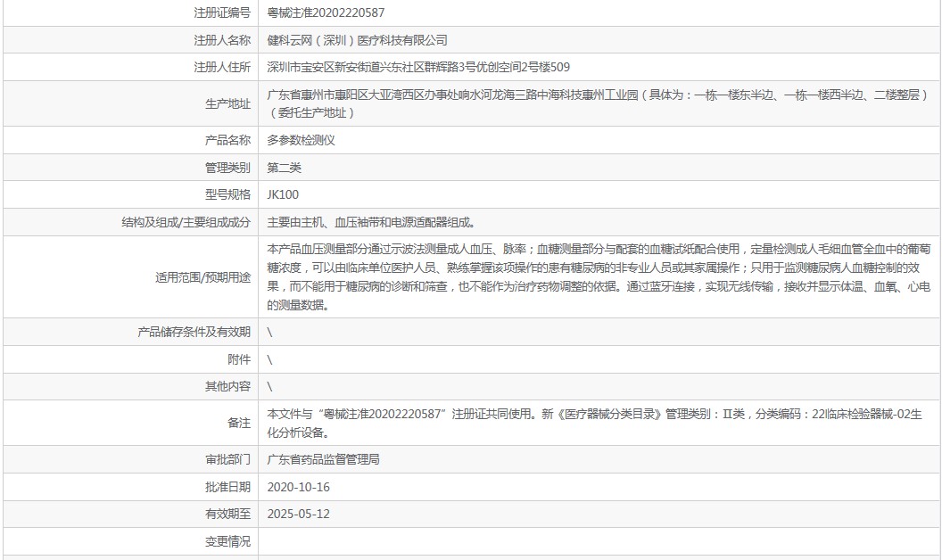Click the label 注册人住所
The height and width of the screenshot is (560, 942).
coord(222,67)
